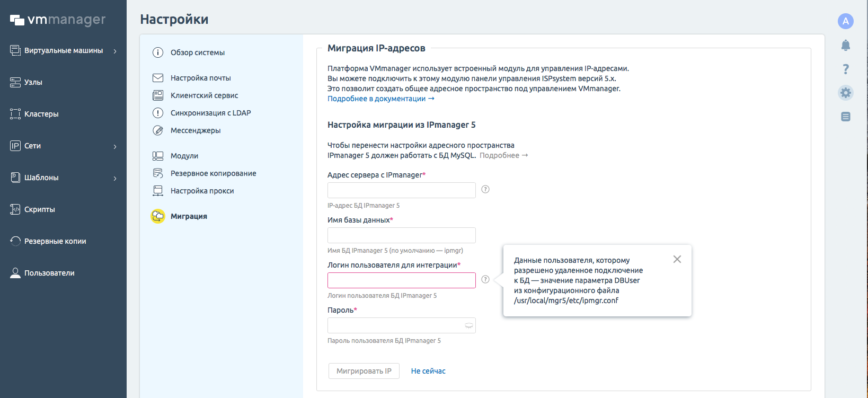This screenshot has width=868, height=398.
Task: Expand Шаблоны submenu chevron
Action: coord(115,178)
